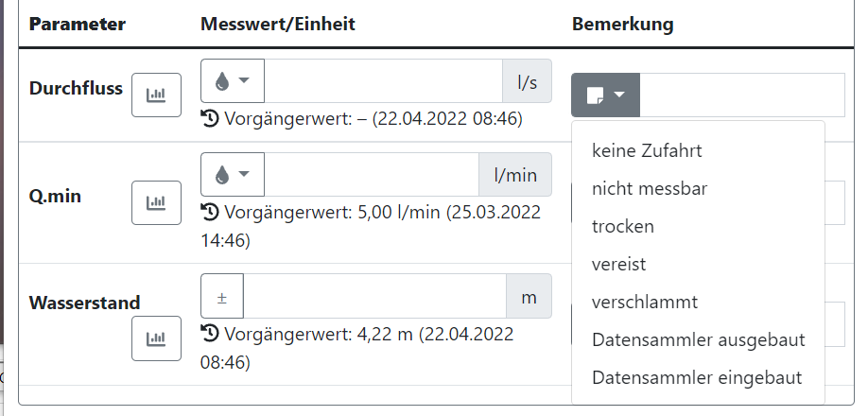Open the chart icon for Durchfluss
The image size is (868, 416).
156,95
